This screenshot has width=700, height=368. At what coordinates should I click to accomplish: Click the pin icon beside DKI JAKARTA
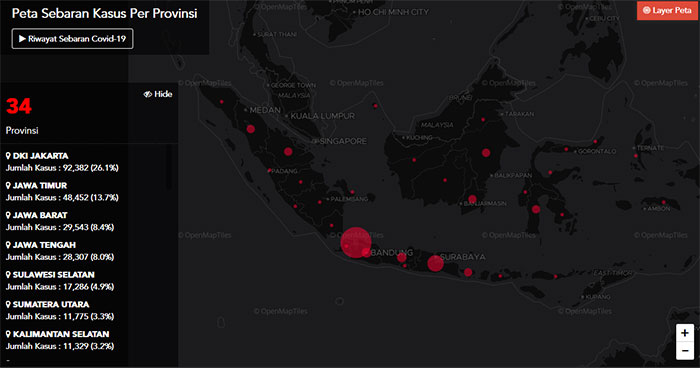click(x=8, y=156)
